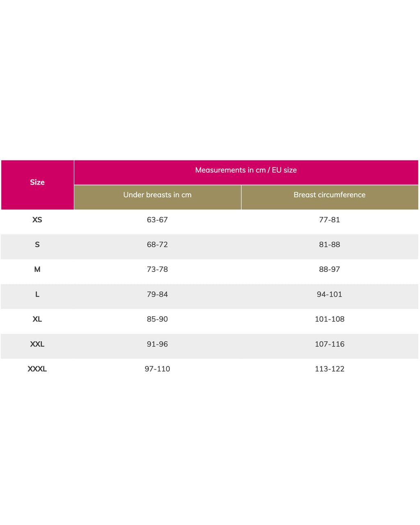
Task: Select the XXL size row label
Action: coord(37,344)
